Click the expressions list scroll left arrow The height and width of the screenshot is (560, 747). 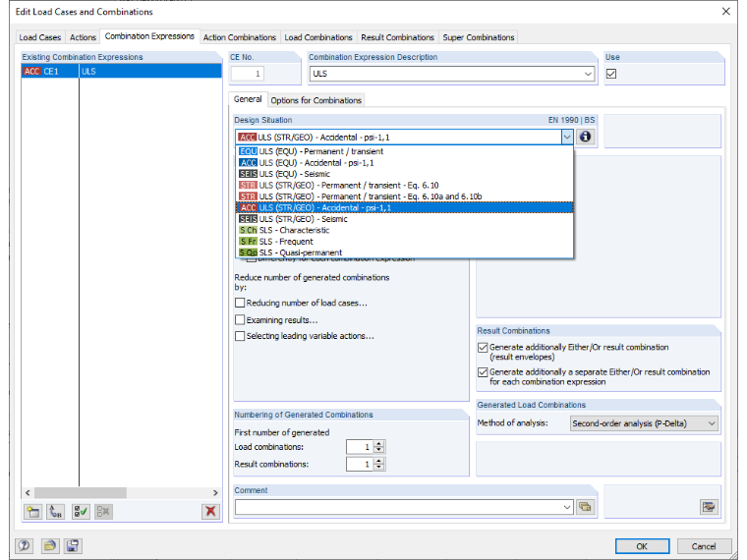[28, 492]
